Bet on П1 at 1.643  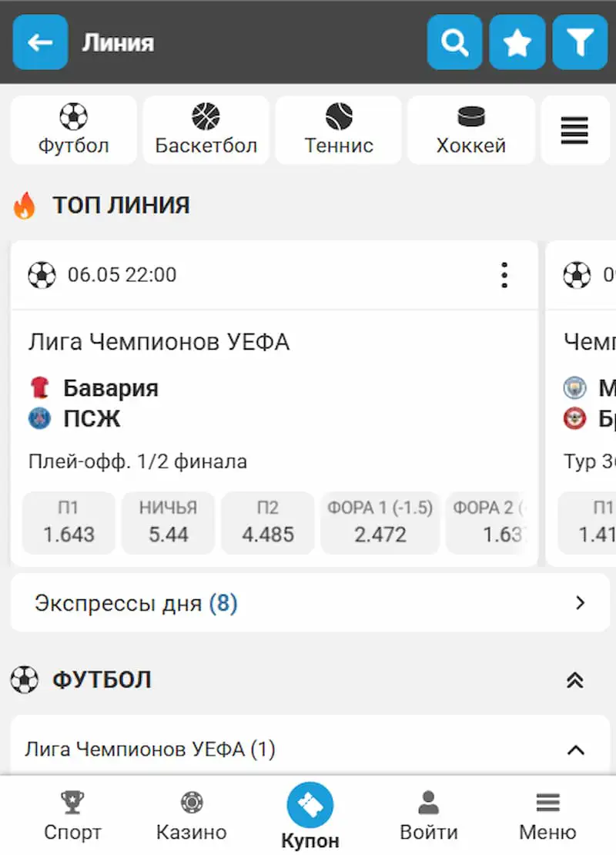tap(69, 522)
